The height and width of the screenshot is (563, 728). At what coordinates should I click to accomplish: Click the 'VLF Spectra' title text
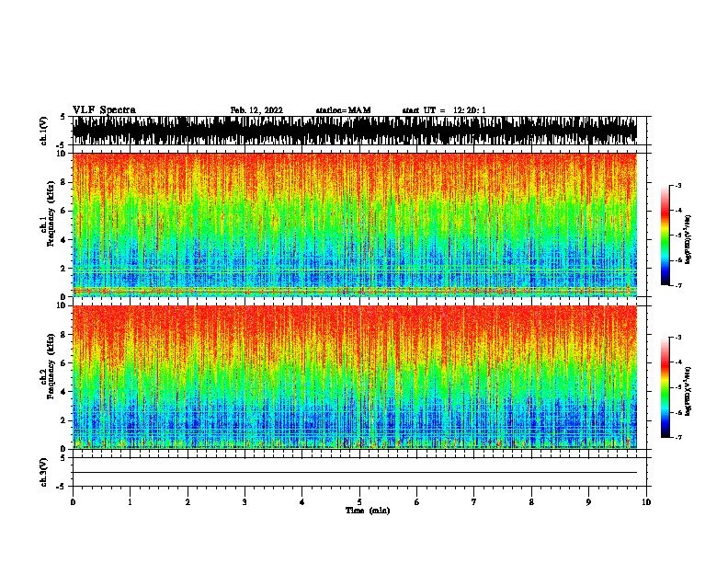tap(104, 110)
